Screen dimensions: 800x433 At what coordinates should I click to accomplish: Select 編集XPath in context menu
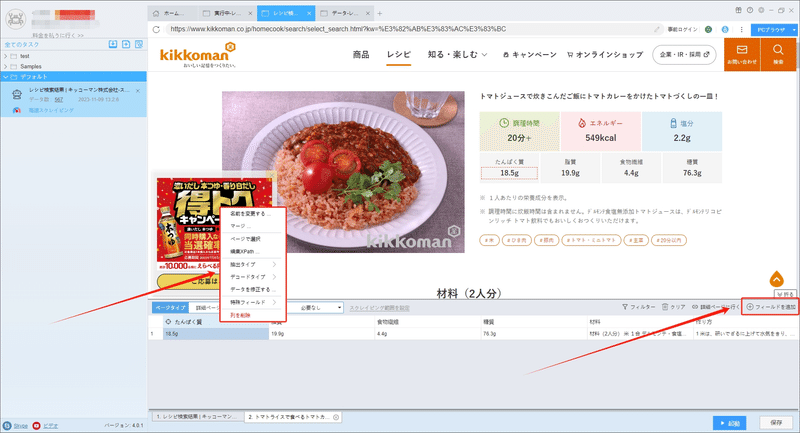point(244,251)
